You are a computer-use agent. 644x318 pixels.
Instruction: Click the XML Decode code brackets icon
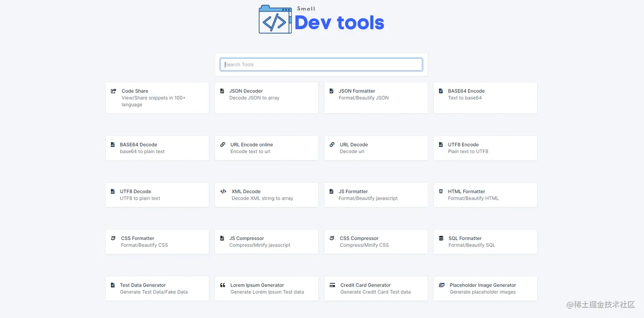(223, 192)
